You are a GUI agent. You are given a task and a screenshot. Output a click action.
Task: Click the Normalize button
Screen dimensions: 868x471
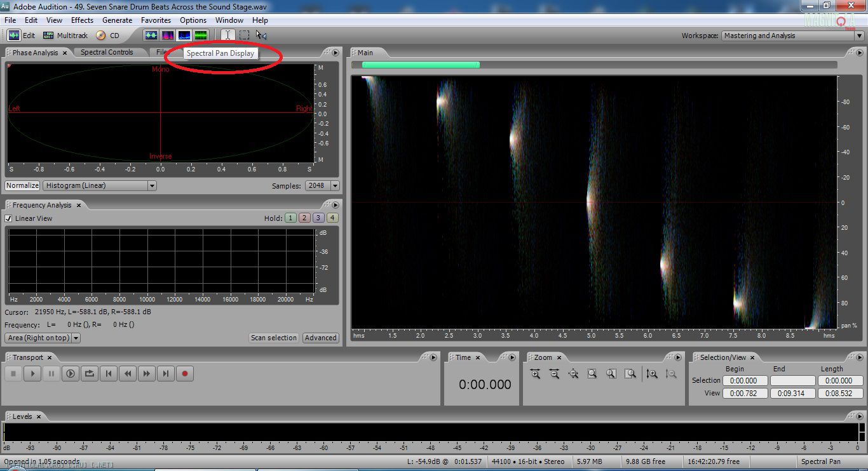[22, 185]
